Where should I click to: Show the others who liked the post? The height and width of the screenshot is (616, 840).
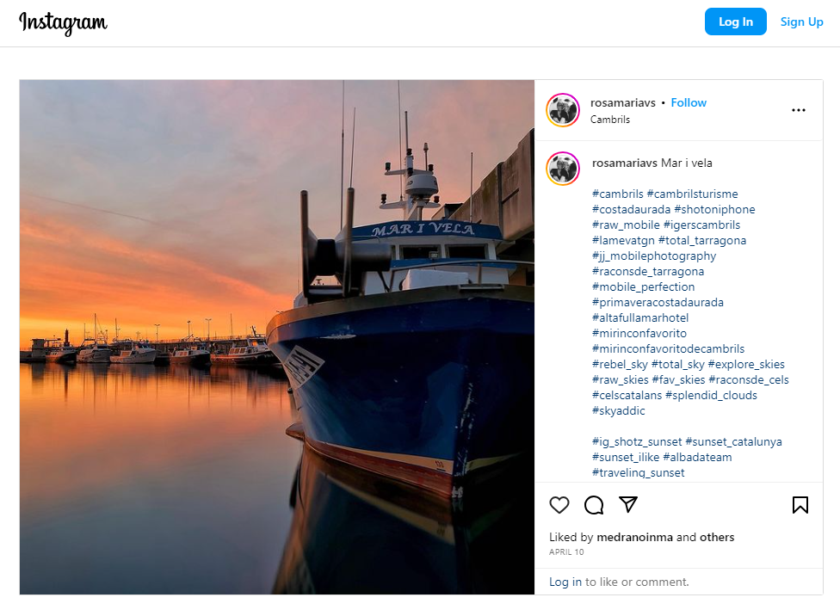717,538
